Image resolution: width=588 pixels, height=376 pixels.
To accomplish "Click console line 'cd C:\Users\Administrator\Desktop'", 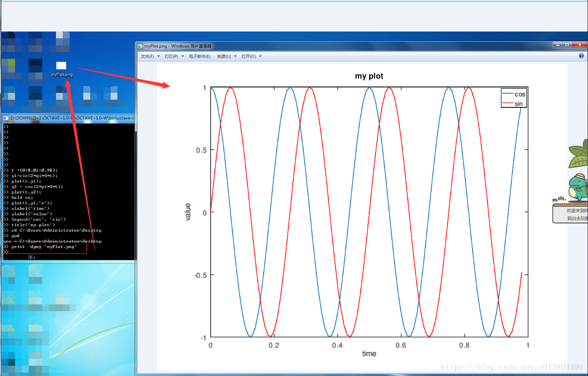I will pyautogui.click(x=56, y=230).
